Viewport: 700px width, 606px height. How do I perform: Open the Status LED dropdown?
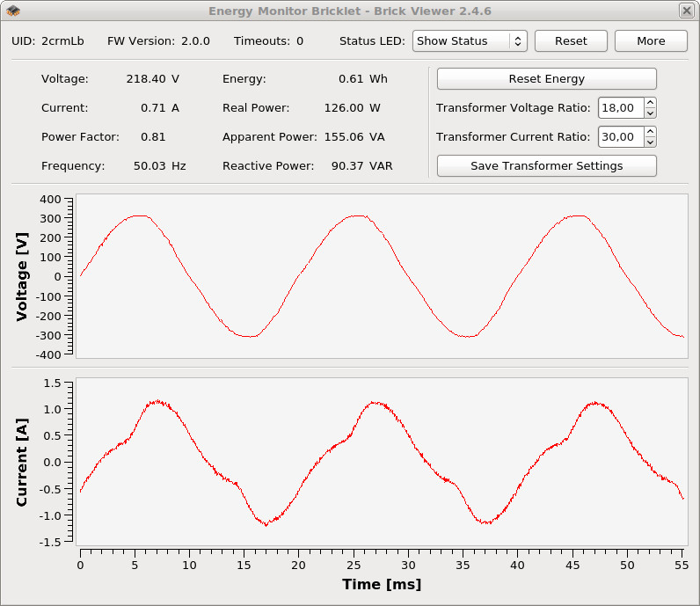pyautogui.click(x=470, y=41)
